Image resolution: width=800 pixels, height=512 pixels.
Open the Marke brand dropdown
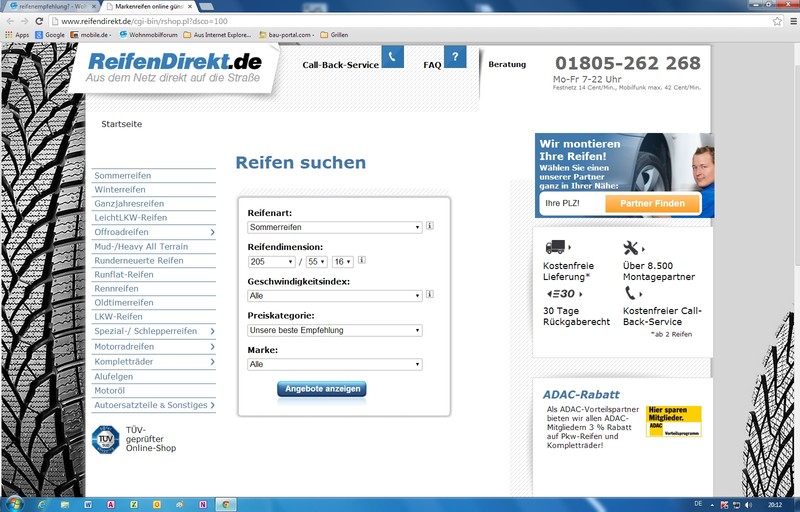coord(335,365)
